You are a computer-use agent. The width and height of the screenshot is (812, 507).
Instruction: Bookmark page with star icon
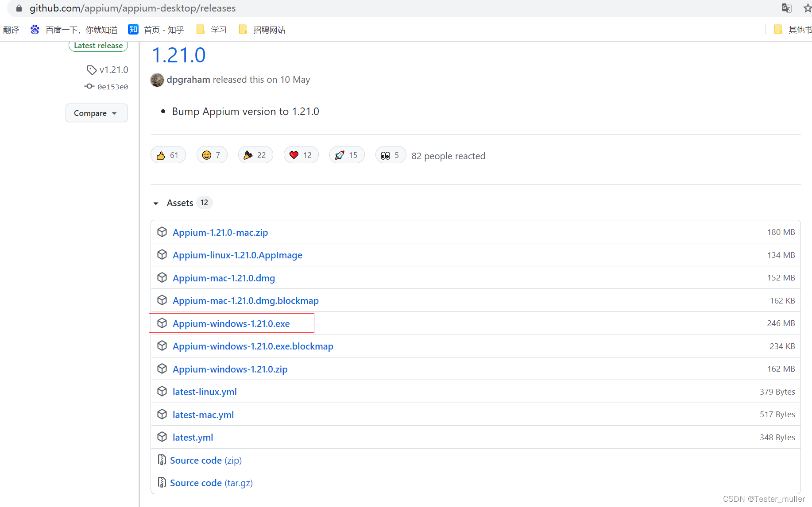pyautogui.click(x=808, y=8)
